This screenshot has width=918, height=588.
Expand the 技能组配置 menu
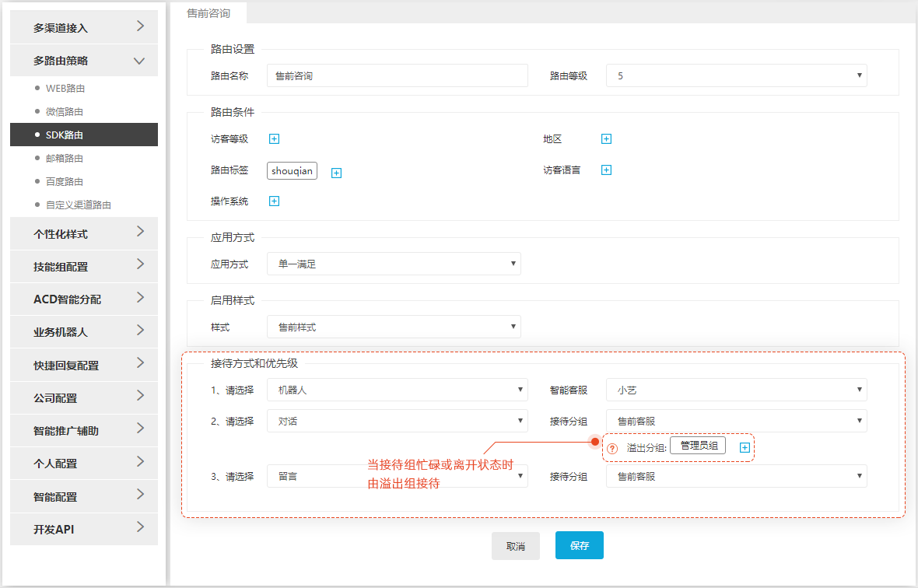click(84, 266)
